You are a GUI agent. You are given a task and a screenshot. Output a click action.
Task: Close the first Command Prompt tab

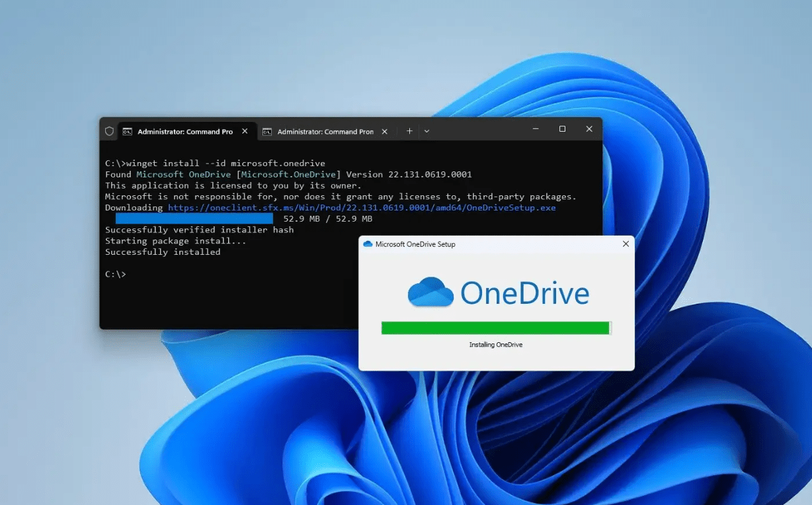(x=245, y=131)
